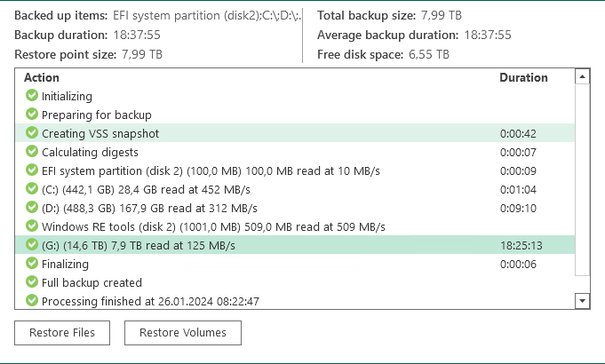Click the status icon beside Calculating digests
The image size is (605, 364).
pyautogui.click(x=32, y=152)
